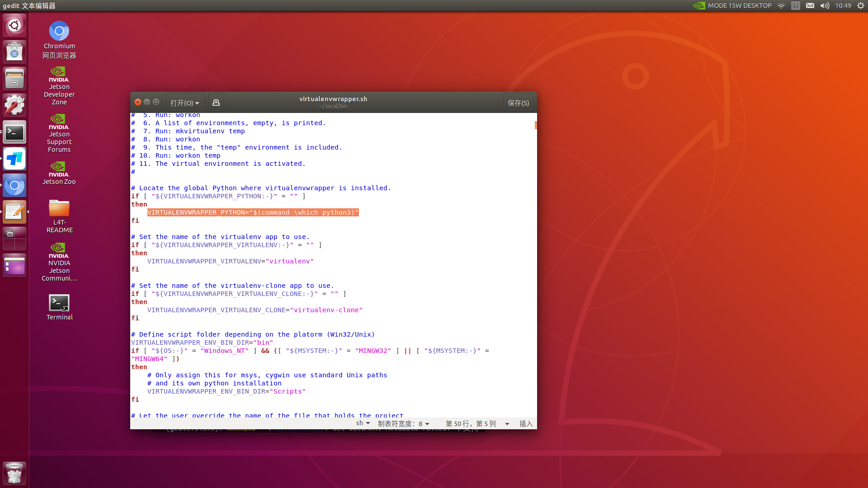Expand the line and column position dropdown
Screen dimensions: 868x488
[477, 423]
